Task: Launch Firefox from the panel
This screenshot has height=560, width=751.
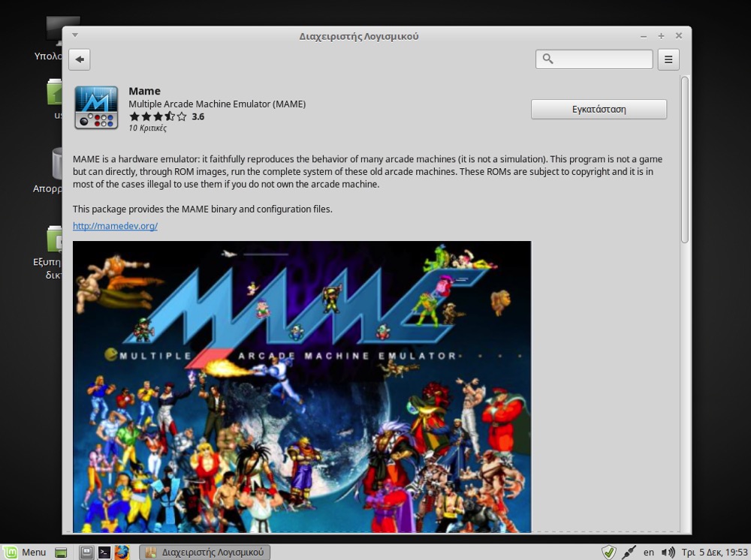Action: [x=122, y=552]
